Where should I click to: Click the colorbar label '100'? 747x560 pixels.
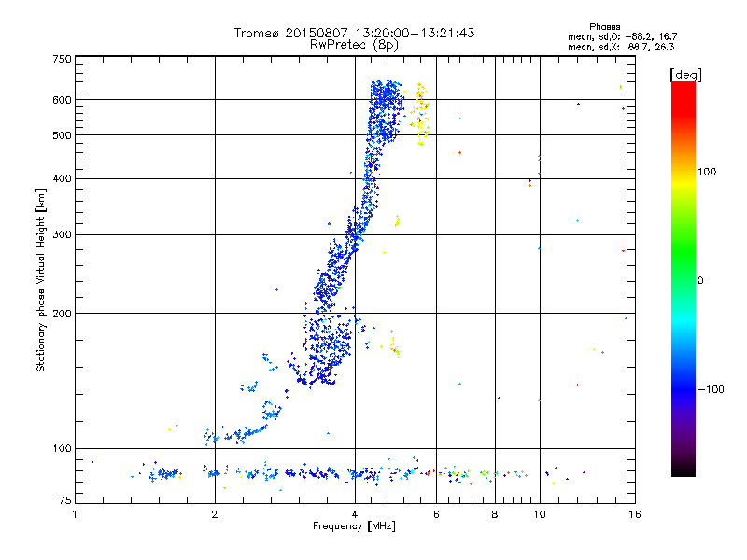[x=707, y=172]
